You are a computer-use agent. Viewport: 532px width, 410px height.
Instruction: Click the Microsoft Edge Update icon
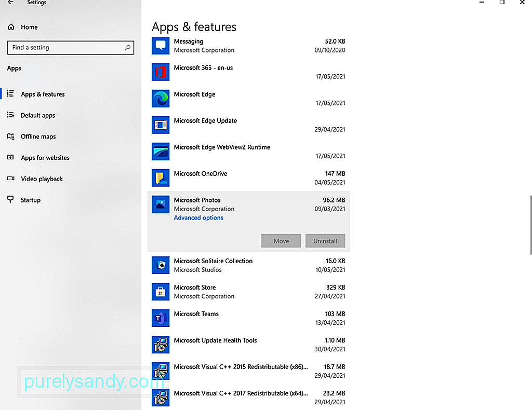(x=161, y=125)
